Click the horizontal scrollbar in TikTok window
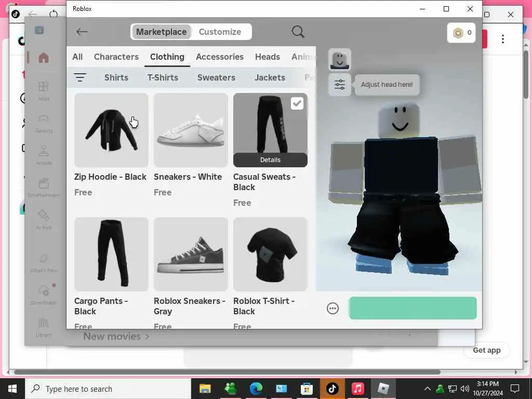Screen dimensions: 532x399 (227, 372)
